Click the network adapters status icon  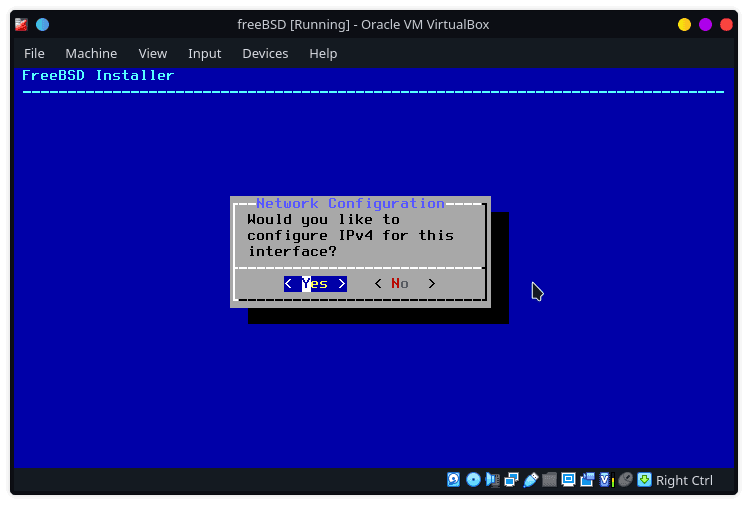(511, 480)
